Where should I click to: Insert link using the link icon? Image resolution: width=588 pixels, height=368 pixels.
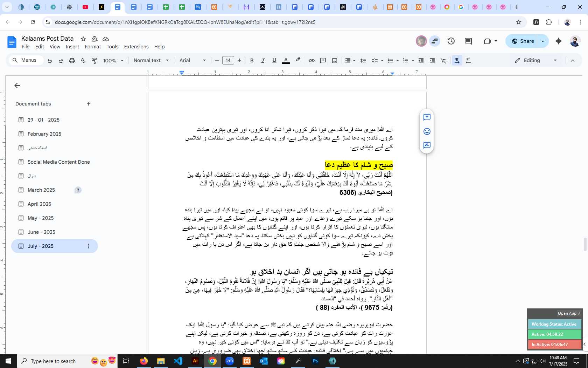click(x=311, y=61)
